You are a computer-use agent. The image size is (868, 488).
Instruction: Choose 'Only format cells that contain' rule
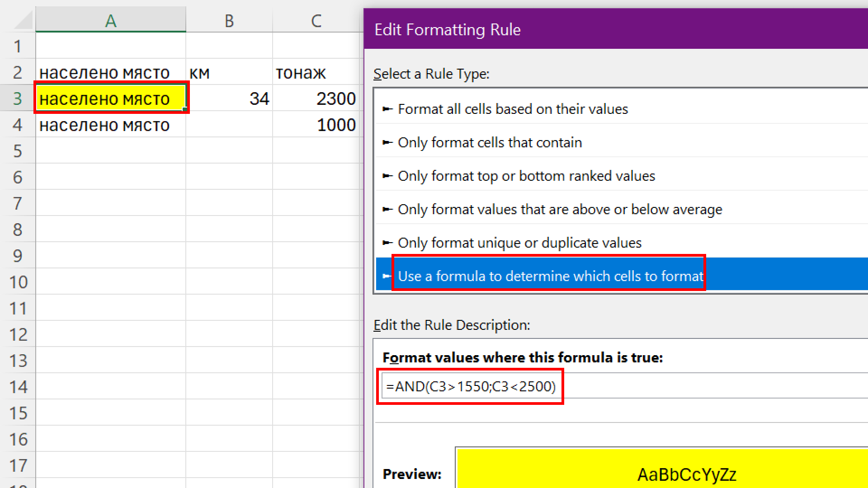[x=490, y=142]
